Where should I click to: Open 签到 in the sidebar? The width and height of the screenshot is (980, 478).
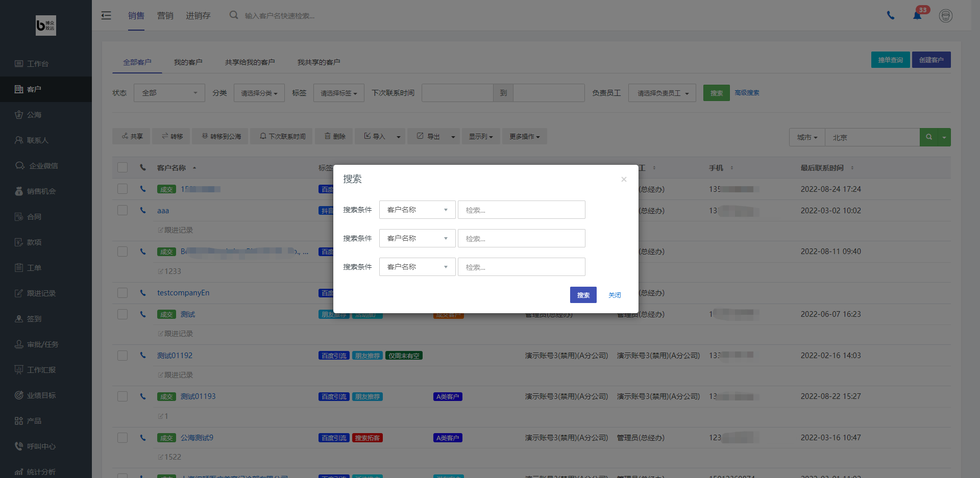pos(46,319)
